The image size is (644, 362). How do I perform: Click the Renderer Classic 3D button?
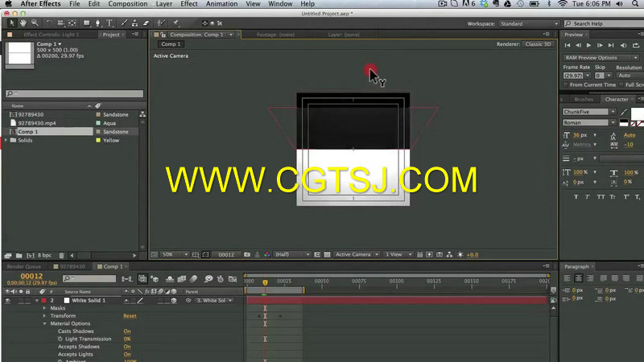click(x=538, y=44)
